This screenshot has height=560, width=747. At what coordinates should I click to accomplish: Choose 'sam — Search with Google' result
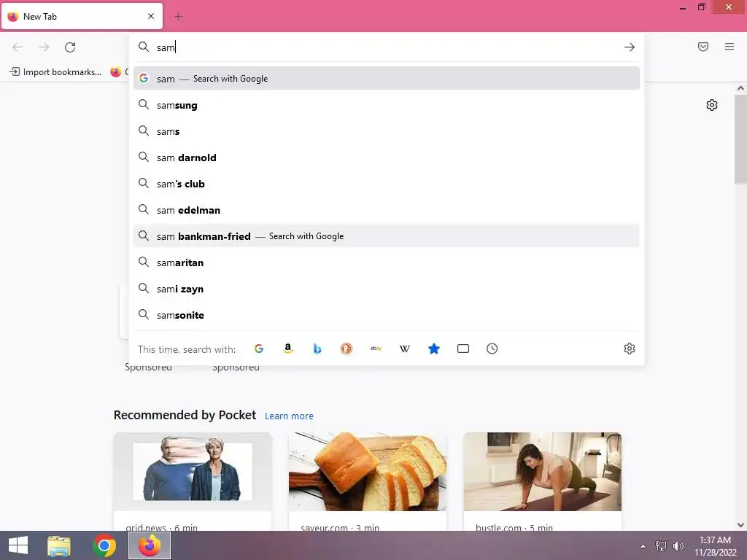(x=387, y=79)
